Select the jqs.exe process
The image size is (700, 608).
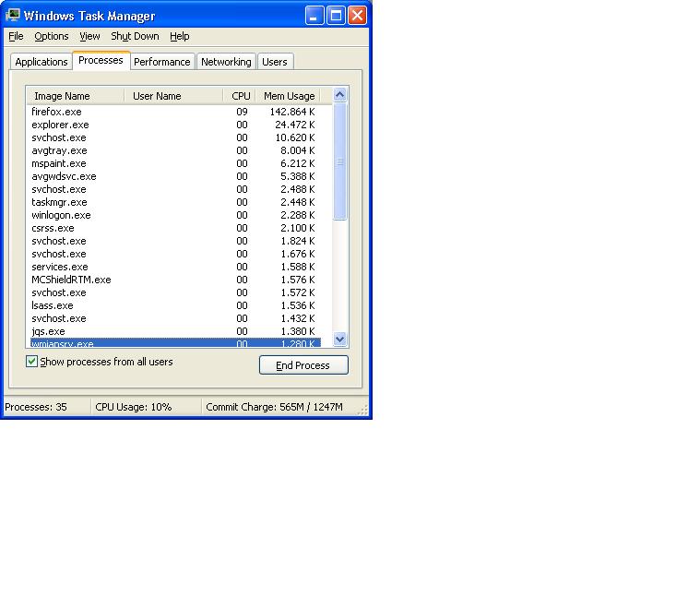click(175, 332)
